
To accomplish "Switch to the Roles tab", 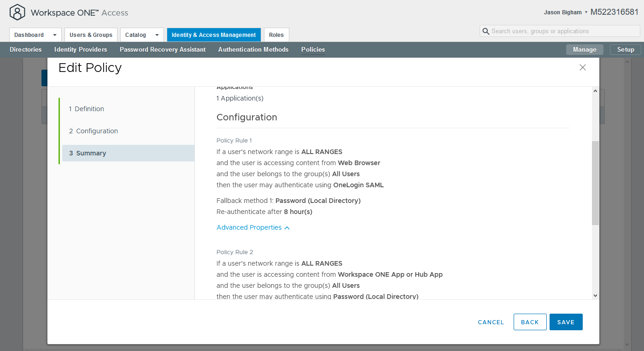I will coord(276,35).
